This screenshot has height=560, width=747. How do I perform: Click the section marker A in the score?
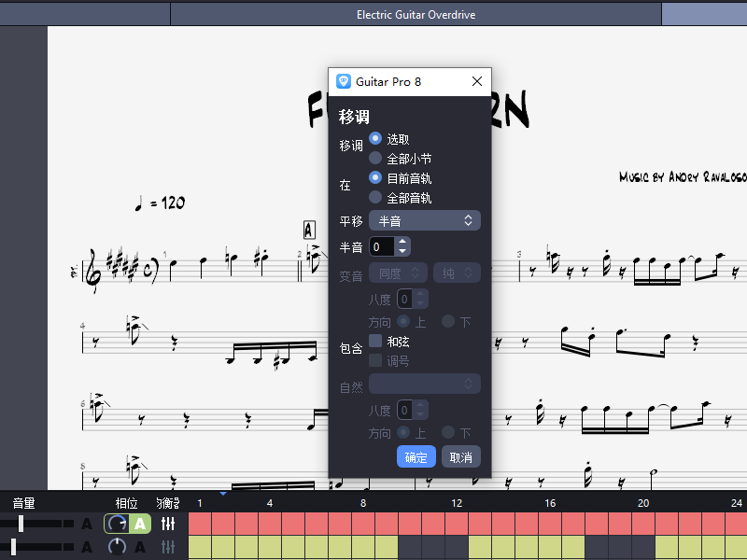309,229
